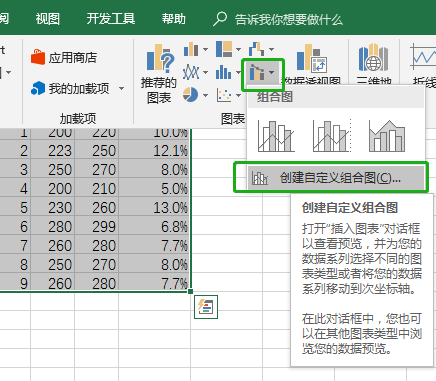Screen dimensions: 436x381
Task: Select cell containing 6.8%
Action: click(155, 227)
